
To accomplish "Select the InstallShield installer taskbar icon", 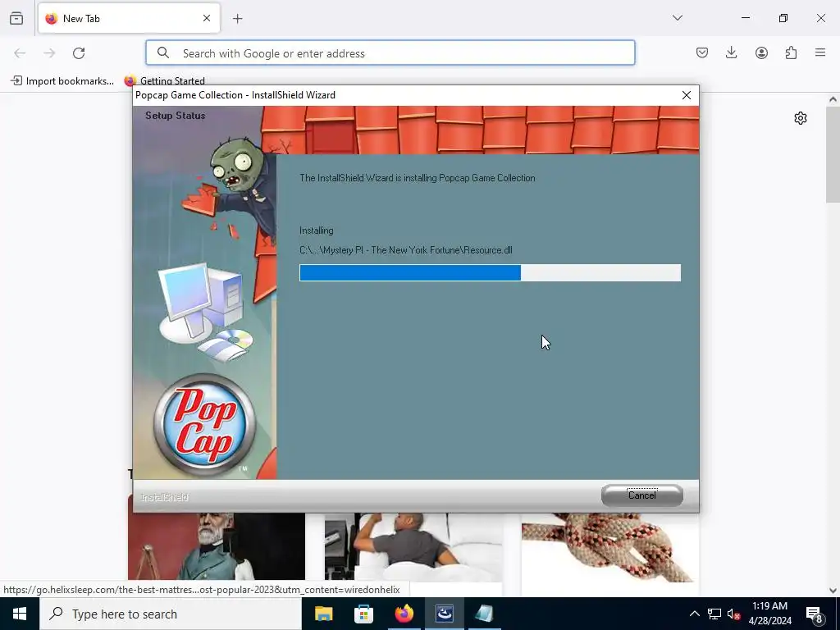I will 444,614.
